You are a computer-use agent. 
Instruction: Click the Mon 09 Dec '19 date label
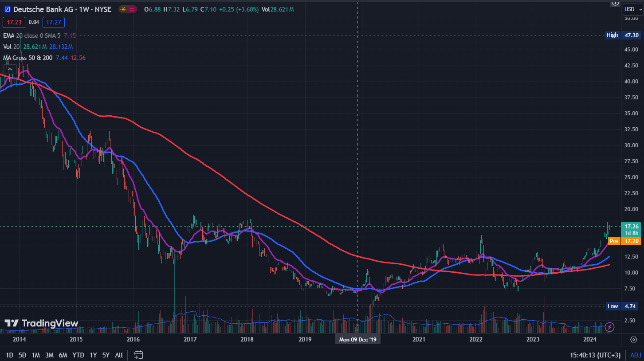click(x=357, y=339)
